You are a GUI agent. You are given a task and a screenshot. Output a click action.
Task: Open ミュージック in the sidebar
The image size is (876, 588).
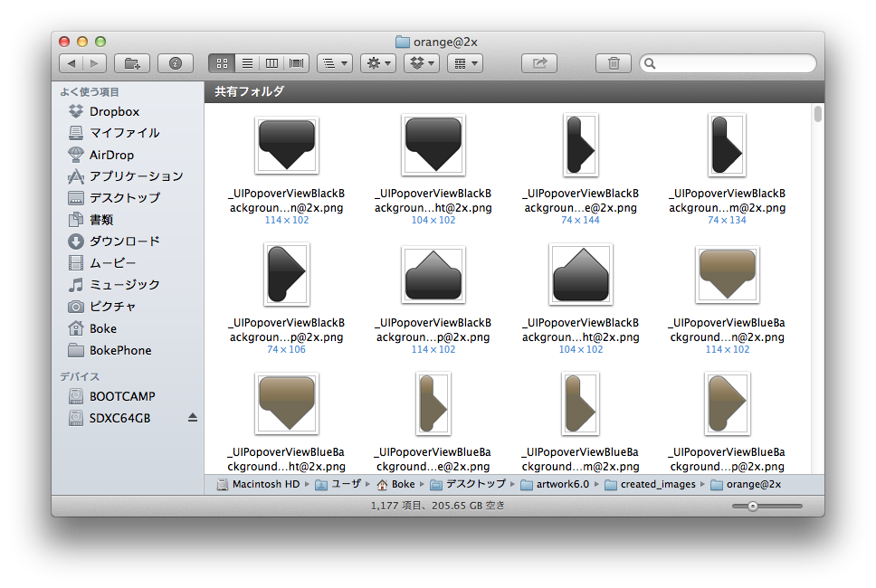114,285
